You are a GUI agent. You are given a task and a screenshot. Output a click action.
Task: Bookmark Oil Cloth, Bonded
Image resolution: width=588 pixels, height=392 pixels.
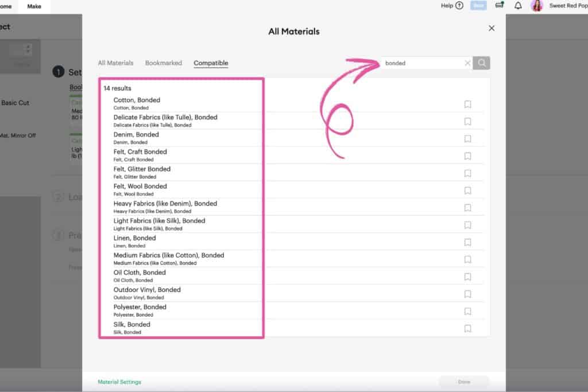tap(467, 277)
